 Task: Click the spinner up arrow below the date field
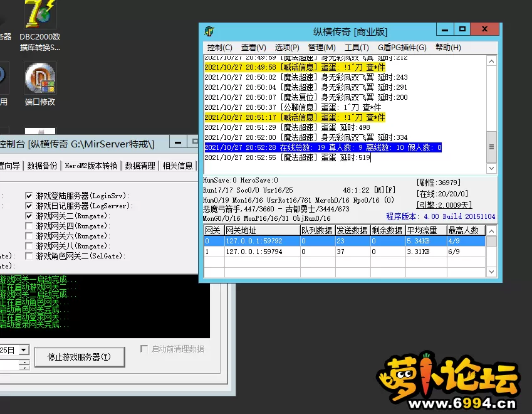tap(24, 363)
